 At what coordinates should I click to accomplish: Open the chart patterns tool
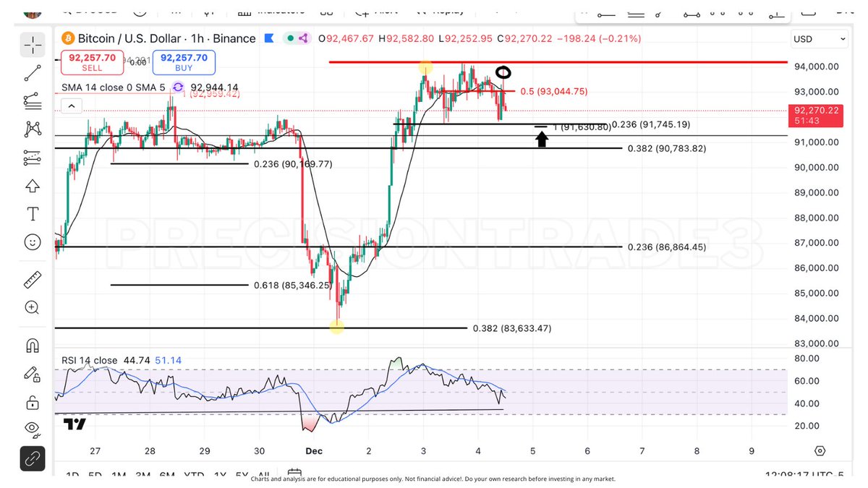pyautogui.click(x=33, y=129)
